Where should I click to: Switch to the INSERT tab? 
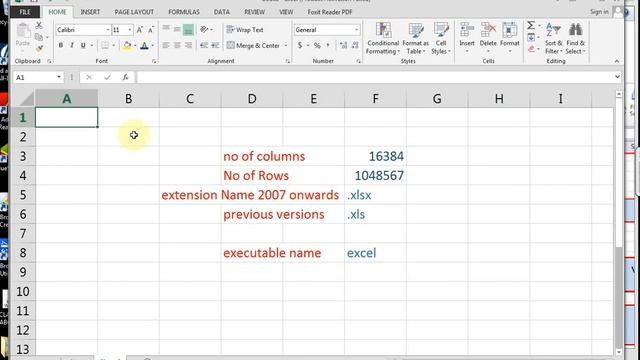90,12
